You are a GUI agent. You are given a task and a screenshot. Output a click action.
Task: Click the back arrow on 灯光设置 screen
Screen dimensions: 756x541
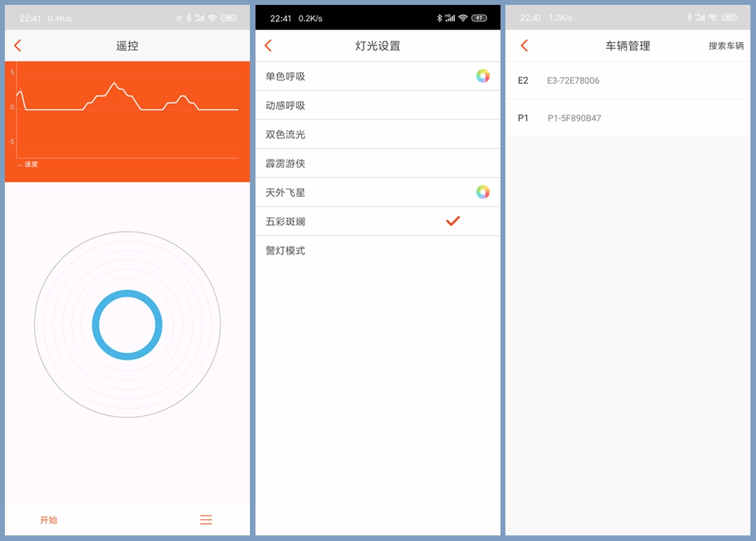tap(268, 45)
